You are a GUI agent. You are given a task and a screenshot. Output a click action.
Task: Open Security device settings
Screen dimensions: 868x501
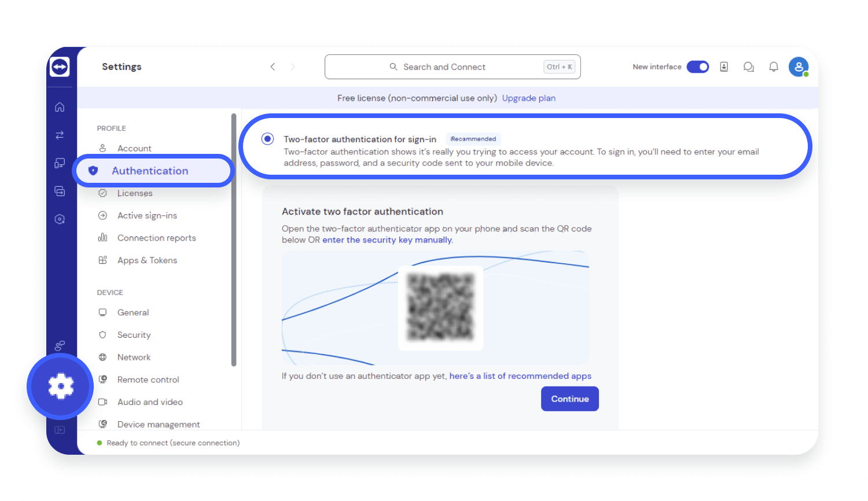pyautogui.click(x=134, y=335)
